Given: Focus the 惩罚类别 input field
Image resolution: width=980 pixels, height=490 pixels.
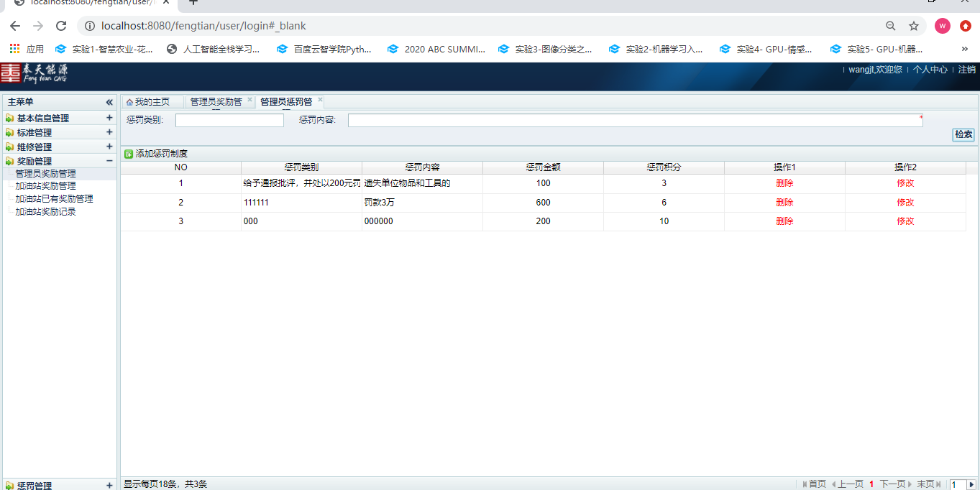Looking at the screenshot, I should click(x=229, y=121).
